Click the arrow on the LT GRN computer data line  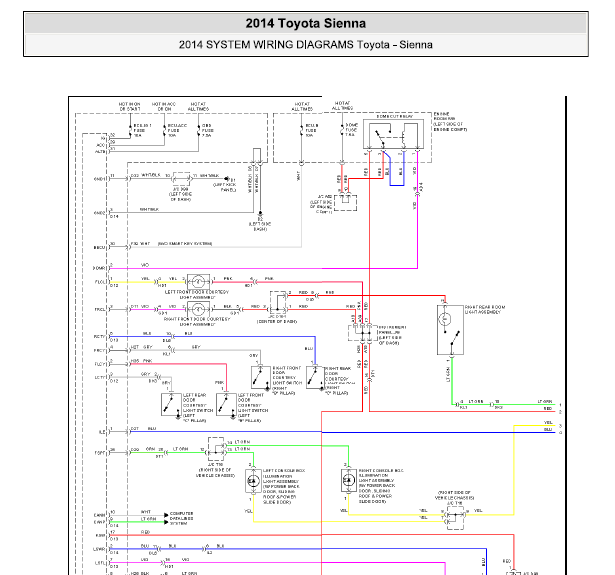tap(167, 522)
